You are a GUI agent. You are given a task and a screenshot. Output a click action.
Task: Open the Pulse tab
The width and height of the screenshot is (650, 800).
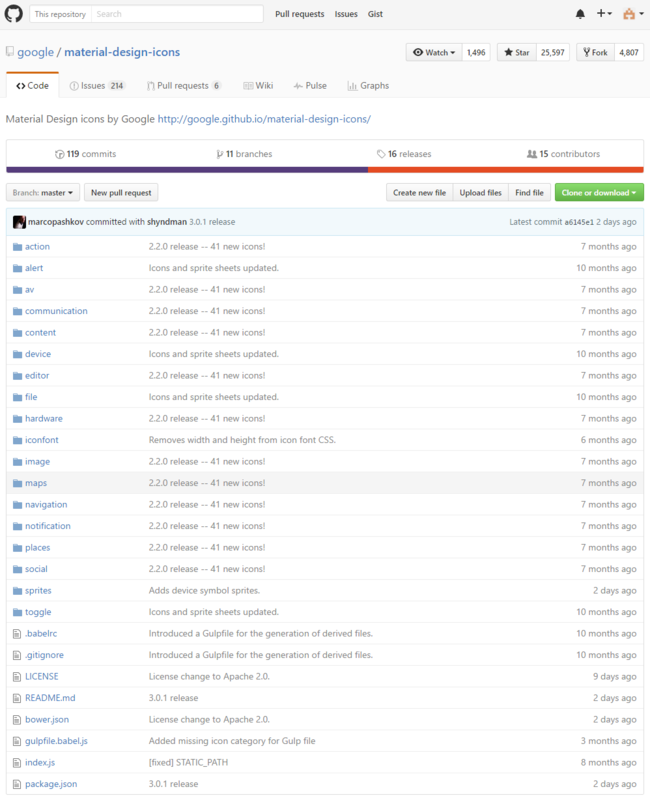[310, 86]
